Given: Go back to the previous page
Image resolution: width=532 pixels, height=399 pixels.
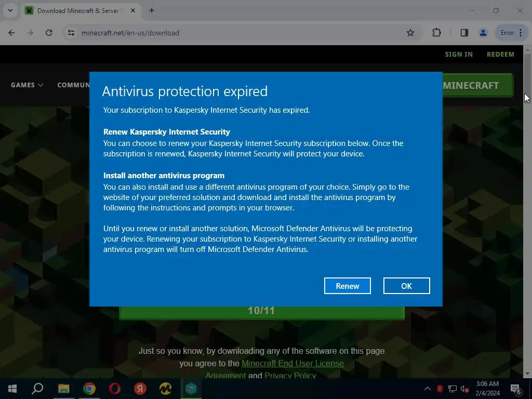Looking at the screenshot, I should [11, 33].
